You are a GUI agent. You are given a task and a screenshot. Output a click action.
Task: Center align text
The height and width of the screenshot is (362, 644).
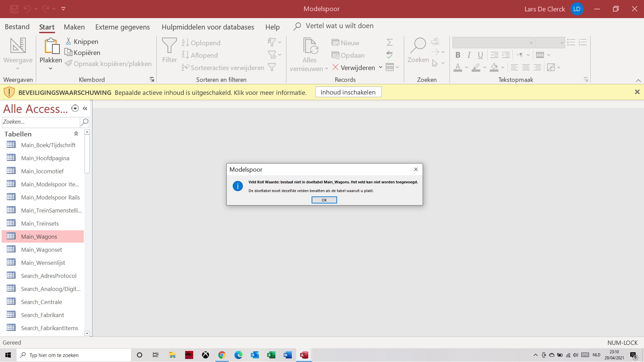(526, 68)
